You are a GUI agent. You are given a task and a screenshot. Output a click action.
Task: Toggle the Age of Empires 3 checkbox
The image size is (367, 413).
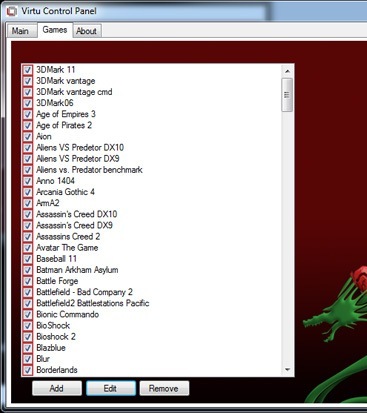(x=28, y=114)
